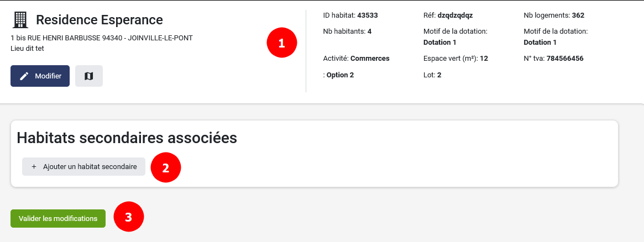Click the Espace vert (m²) 12 field

coord(455,58)
